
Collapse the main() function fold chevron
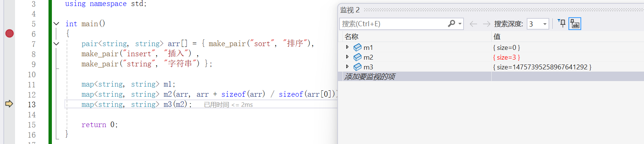(x=56, y=23)
